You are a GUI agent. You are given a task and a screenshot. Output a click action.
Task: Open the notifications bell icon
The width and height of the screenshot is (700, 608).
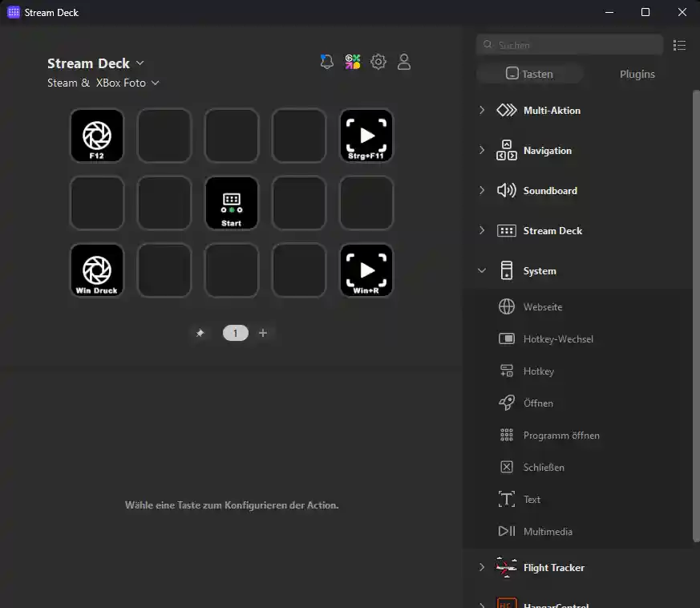(327, 62)
